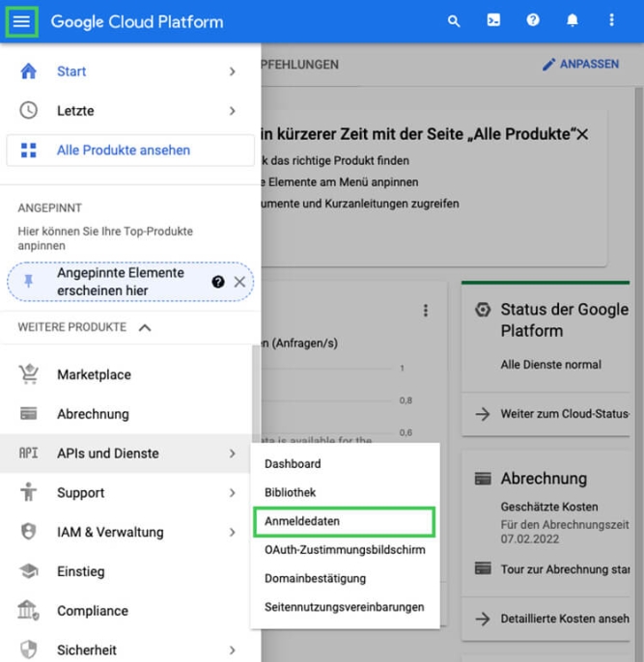
Task: Expand the Start submenu chevron
Action: click(233, 71)
